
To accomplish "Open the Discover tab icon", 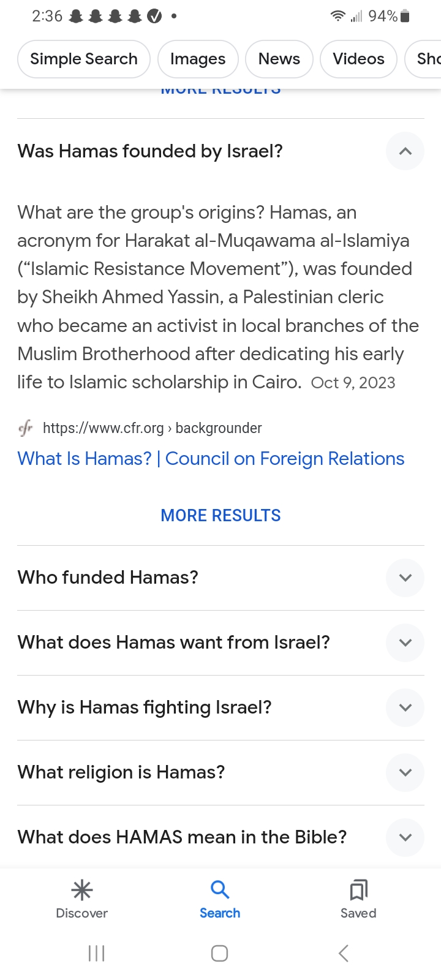I will pos(82,890).
